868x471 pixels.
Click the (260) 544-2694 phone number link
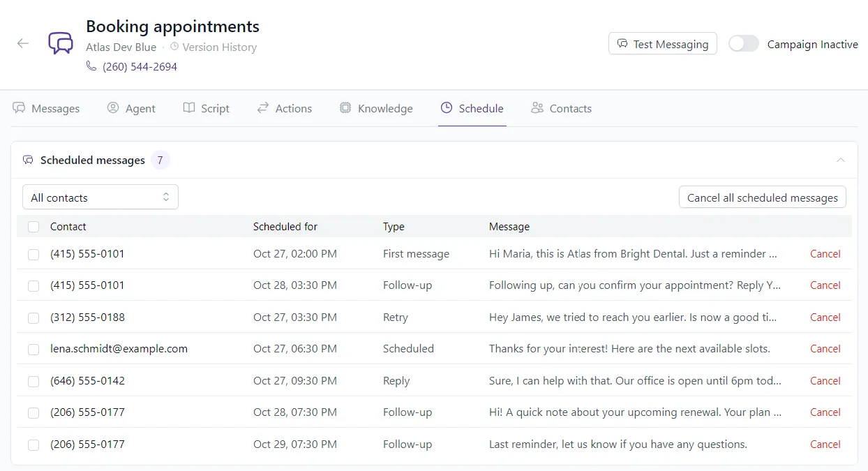(140, 66)
